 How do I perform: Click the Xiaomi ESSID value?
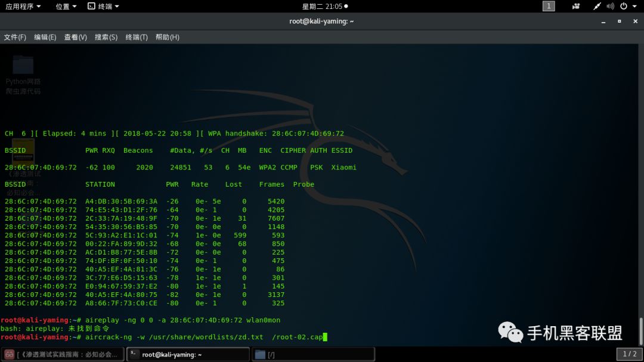(344, 168)
